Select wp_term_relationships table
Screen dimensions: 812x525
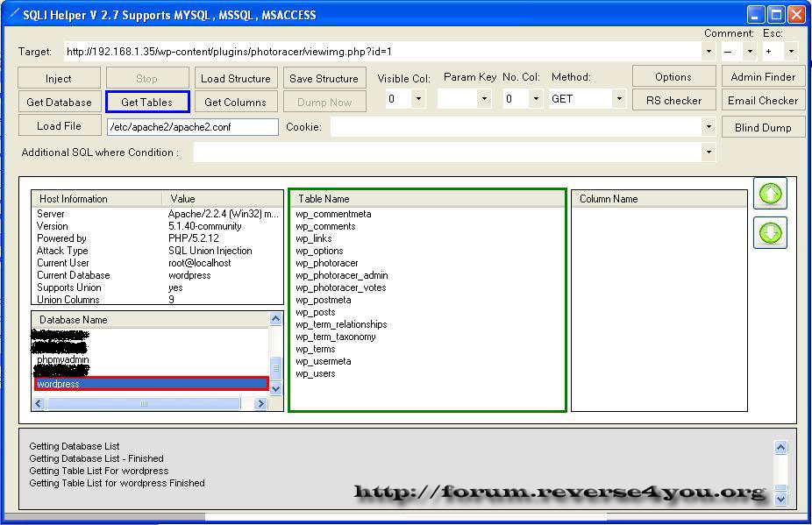click(342, 324)
